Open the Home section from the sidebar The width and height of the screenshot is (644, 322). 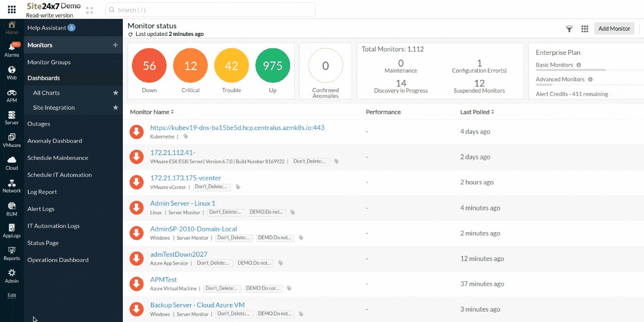coord(11,26)
